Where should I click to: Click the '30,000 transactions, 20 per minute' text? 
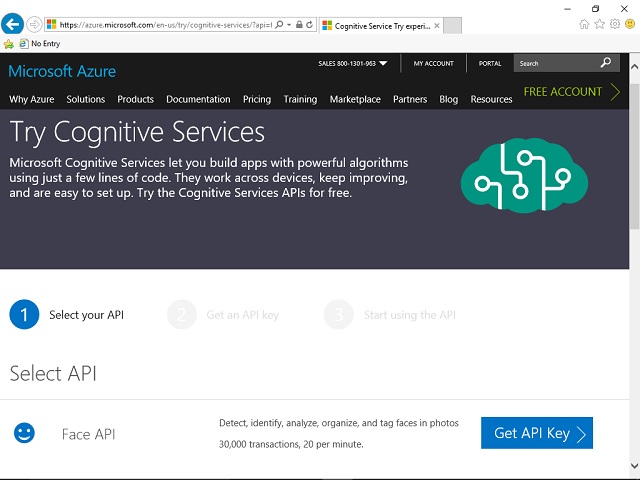[x=291, y=444]
